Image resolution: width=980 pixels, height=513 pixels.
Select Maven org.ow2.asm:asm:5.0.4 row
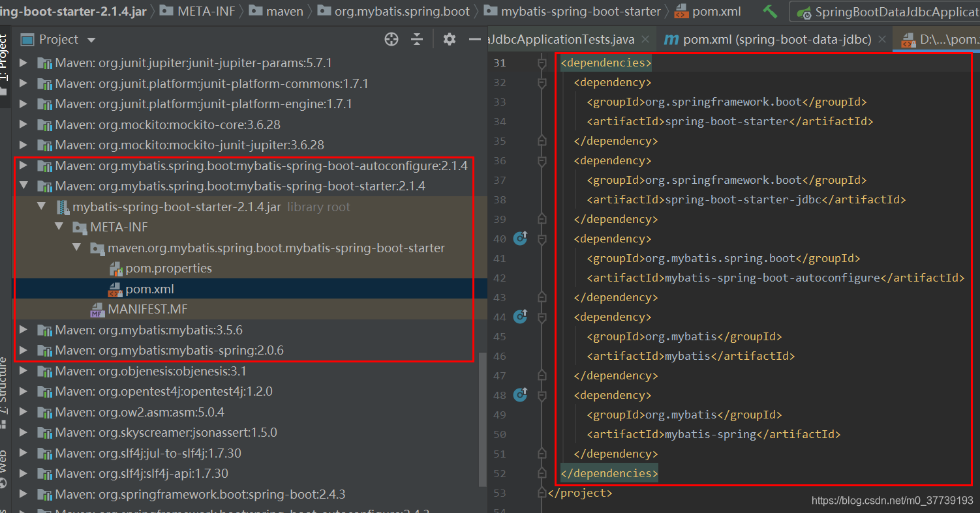250,412
